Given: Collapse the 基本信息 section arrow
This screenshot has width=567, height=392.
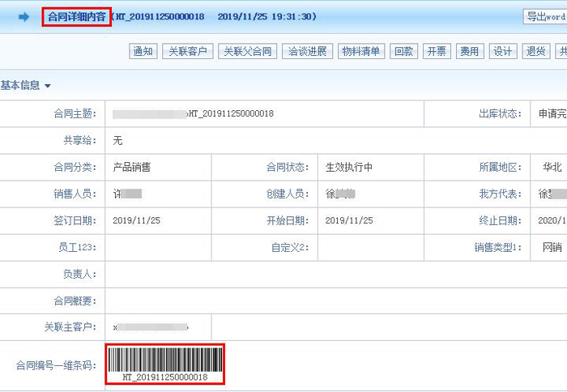Looking at the screenshot, I should click(x=48, y=86).
